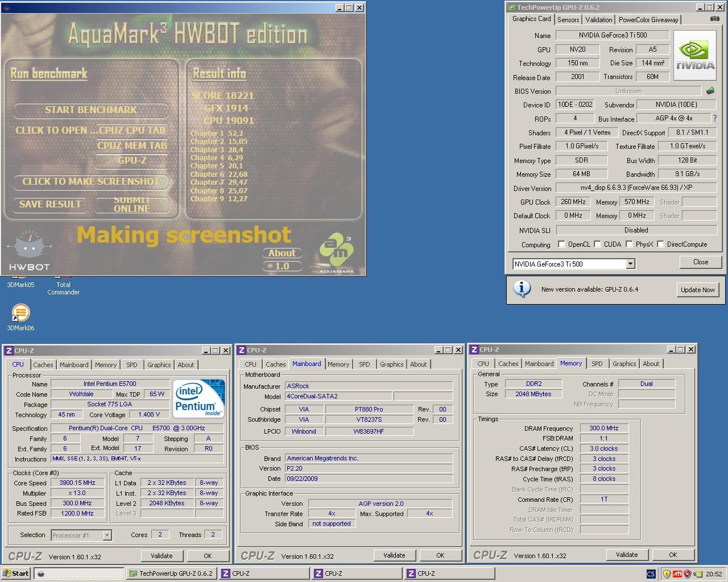The height and width of the screenshot is (582, 728).
Task: Enable the DirectCompute checkbox
Action: pos(660,244)
